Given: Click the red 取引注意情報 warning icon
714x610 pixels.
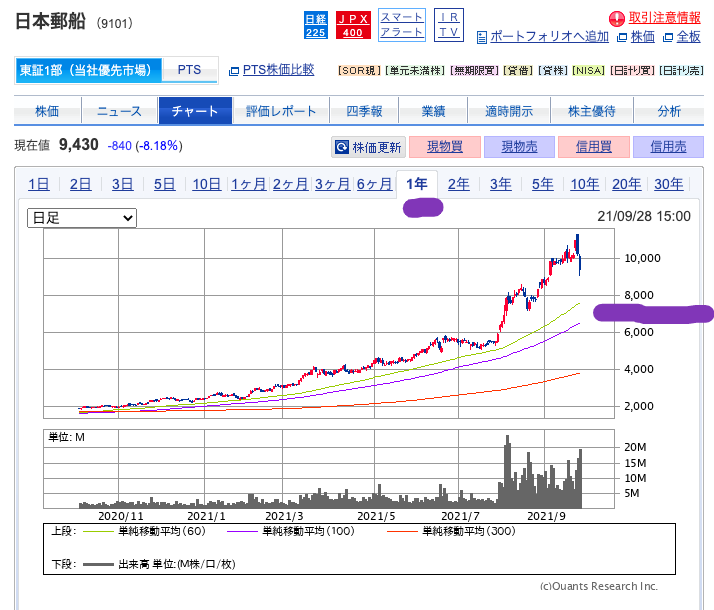Looking at the screenshot, I should pos(617,19).
